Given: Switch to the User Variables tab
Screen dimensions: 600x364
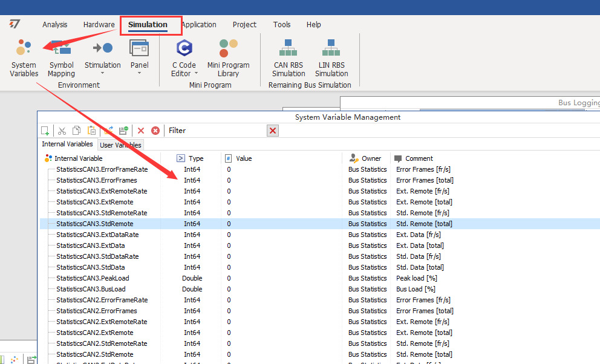Looking at the screenshot, I should point(120,145).
